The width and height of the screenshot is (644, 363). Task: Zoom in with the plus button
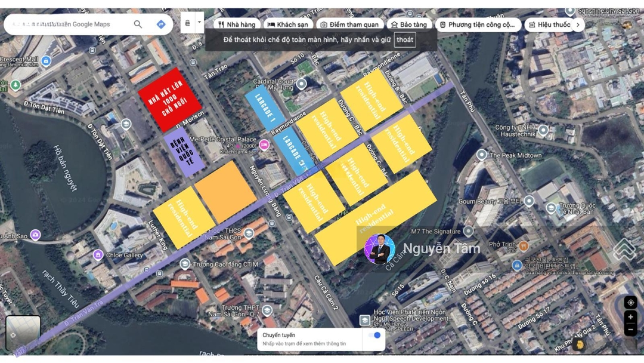point(630,317)
